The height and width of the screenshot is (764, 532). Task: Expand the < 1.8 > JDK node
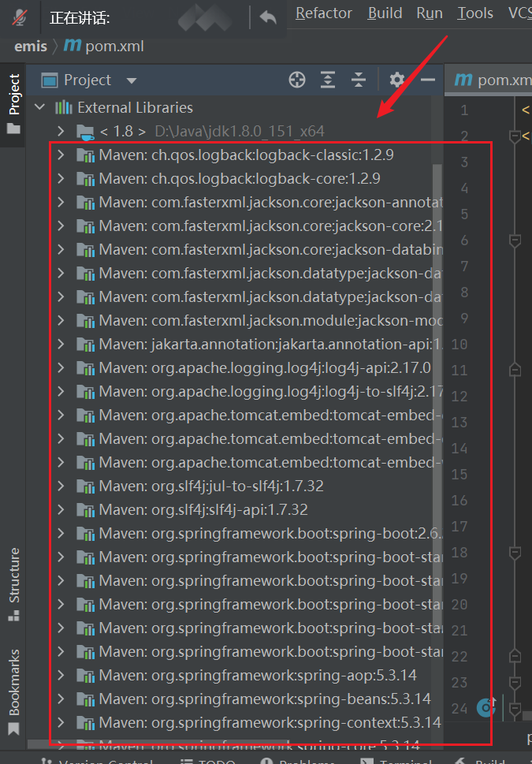(61, 131)
